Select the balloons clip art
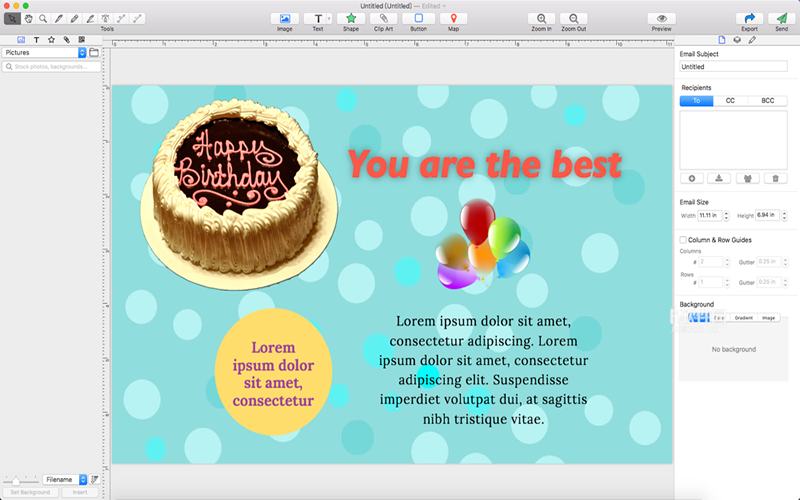 click(483, 244)
